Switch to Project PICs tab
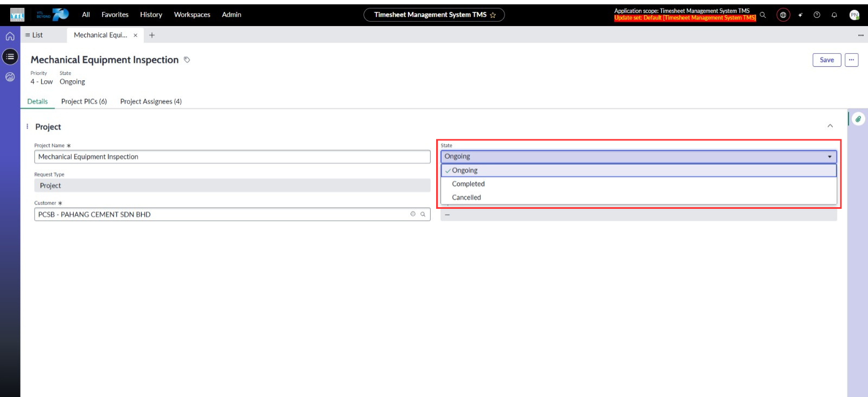Viewport: 868px width, 397px height. (84, 101)
